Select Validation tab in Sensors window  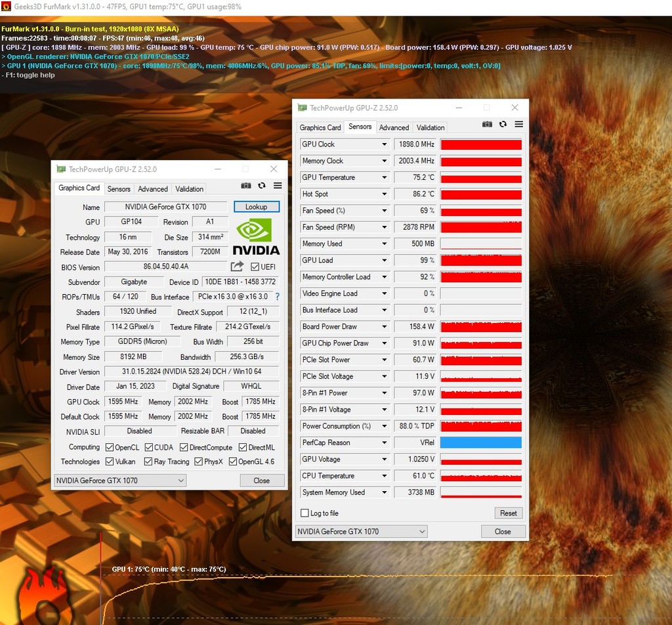430,128
